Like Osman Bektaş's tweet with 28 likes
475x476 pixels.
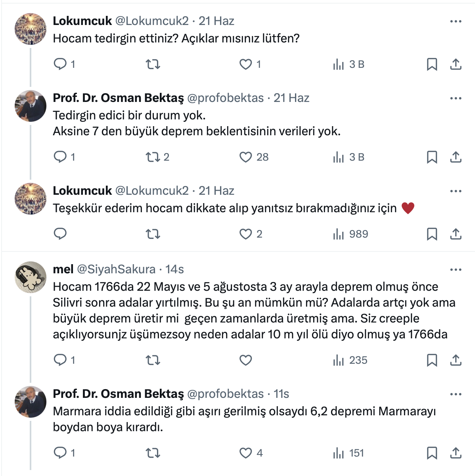(x=246, y=157)
